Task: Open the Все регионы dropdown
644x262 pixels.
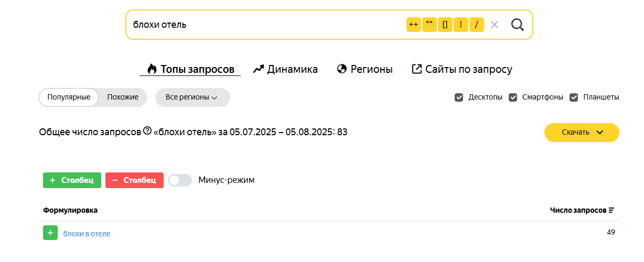Action: pos(192,97)
